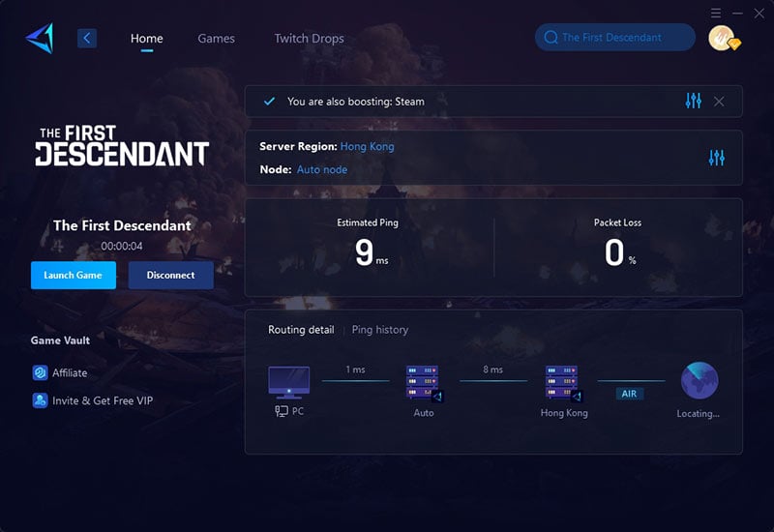Open the user profile avatar
The image size is (774, 532).
pyautogui.click(x=723, y=38)
